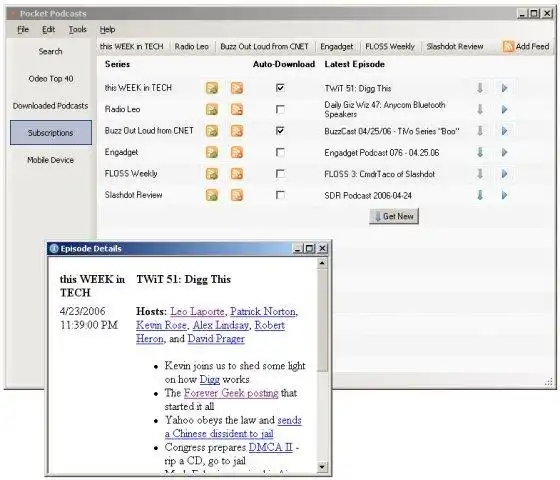560x480 pixels.
Task: Open Patrick Norton host link
Action: point(263,311)
